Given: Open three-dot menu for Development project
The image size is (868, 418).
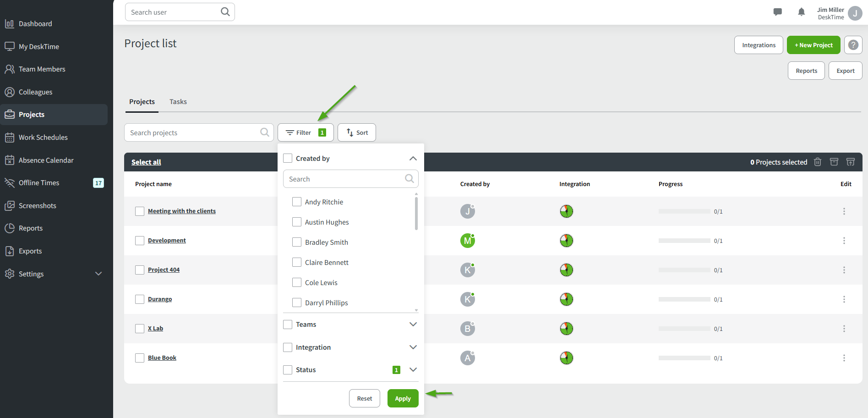Looking at the screenshot, I should pyautogui.click(x=844, y=241).
